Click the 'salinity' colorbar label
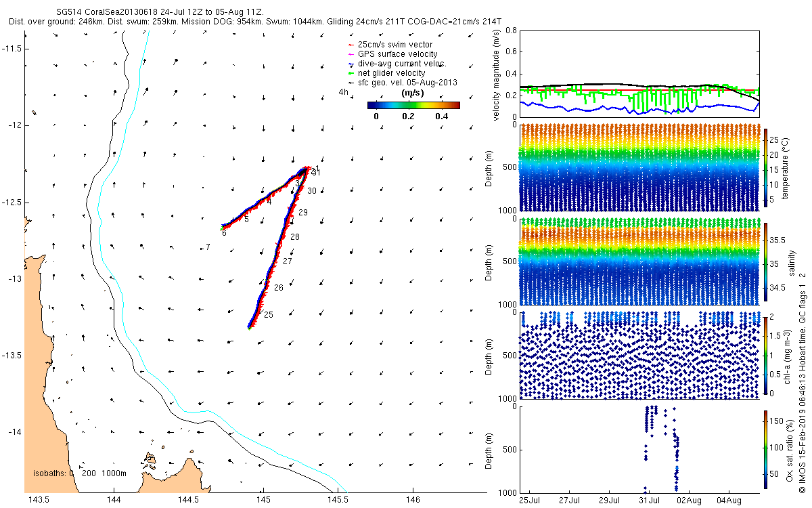 (x=792, y=263)
